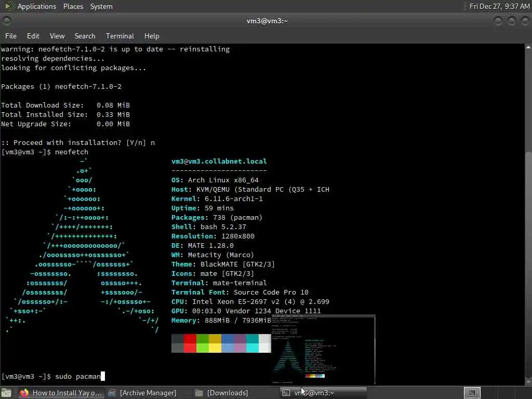Click the terminal vertical scrollbar handle

[528, 264]
